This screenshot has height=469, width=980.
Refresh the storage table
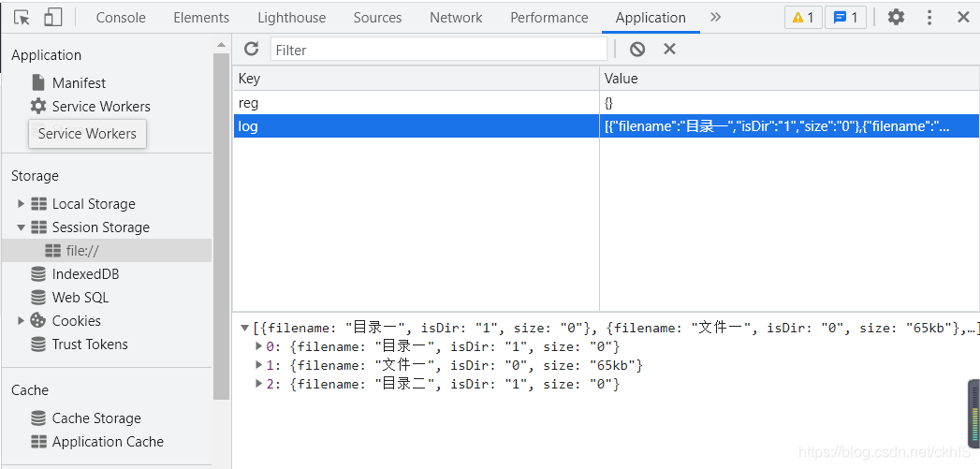(x=251, y=49)
